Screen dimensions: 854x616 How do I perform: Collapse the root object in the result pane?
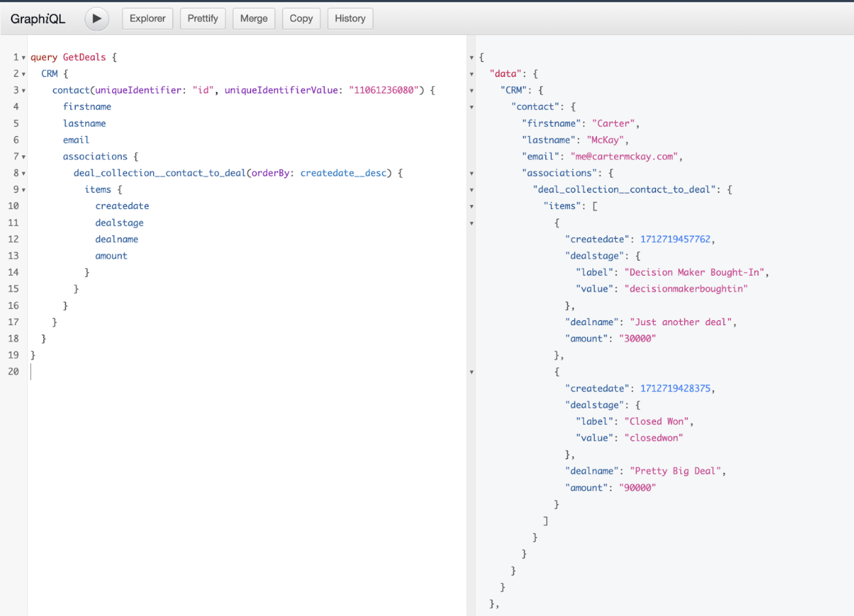pos(472,58)
